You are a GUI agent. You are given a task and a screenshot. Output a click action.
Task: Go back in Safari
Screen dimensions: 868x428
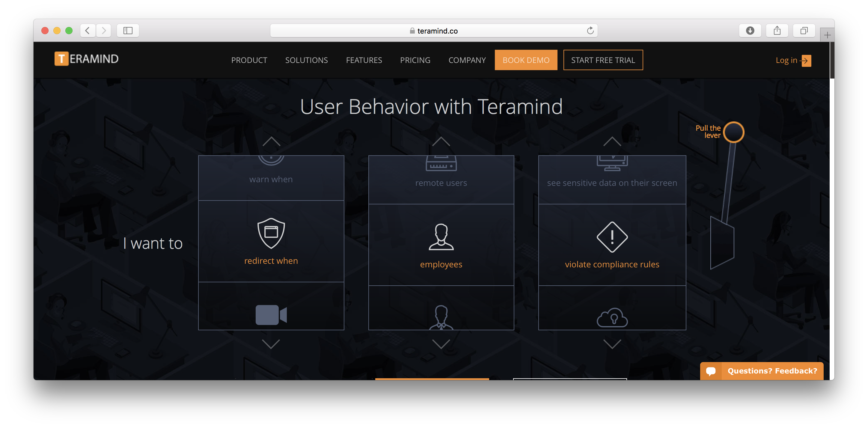[x=87, y=31]
